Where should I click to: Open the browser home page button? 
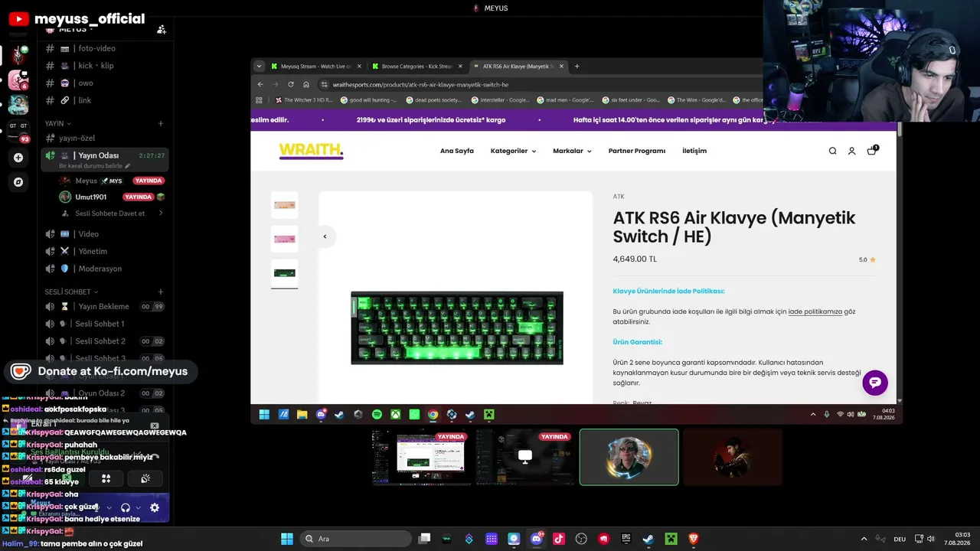306,84
